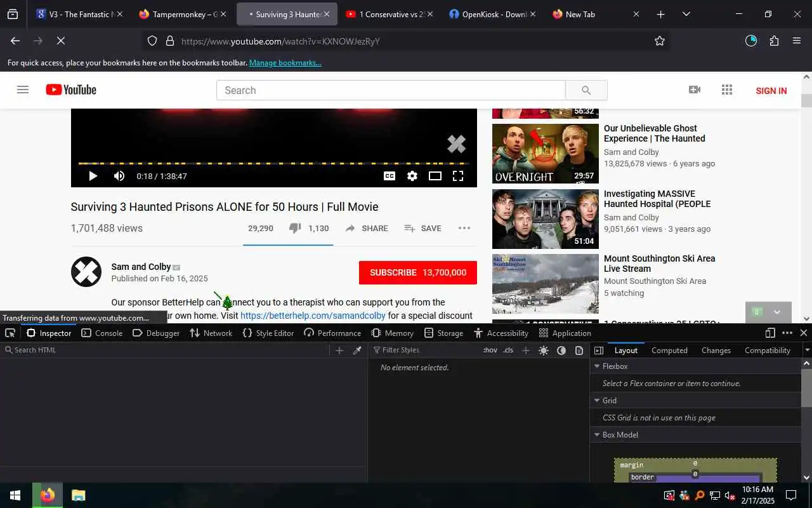This screenshot has height=508, width=812.
Task: Toggle light color scheme simulation sun icon
Action: (x=544, y=351)
